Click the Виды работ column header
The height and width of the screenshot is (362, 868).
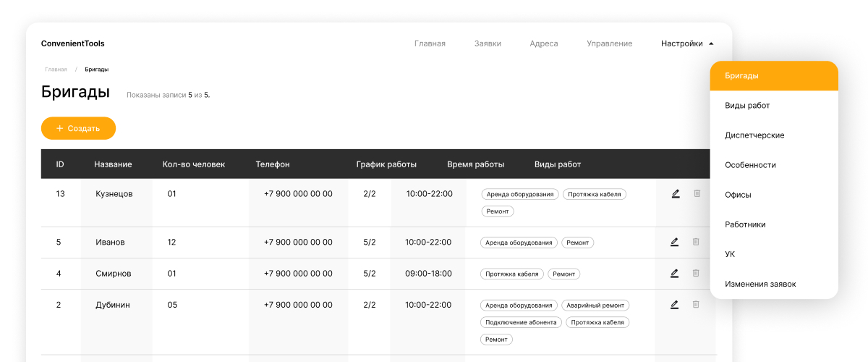(558, 164)
